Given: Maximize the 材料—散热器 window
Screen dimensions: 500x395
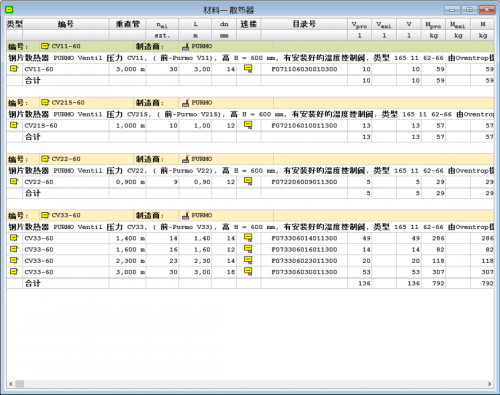Looking at the screenshot, I should [x=469, y=10].
